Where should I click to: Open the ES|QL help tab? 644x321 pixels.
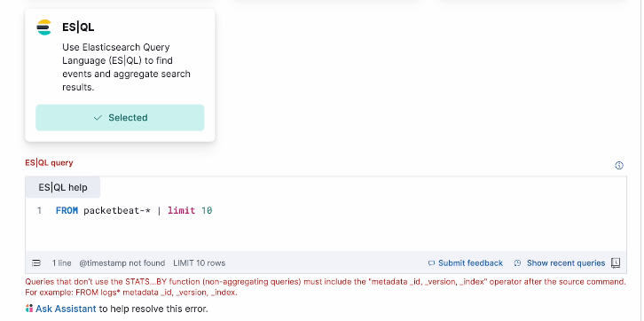point(63,188)
